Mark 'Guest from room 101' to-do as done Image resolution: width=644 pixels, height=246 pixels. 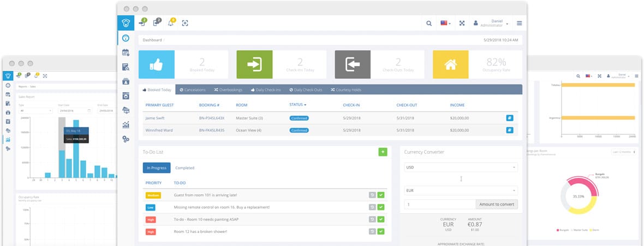coord(381,195)
